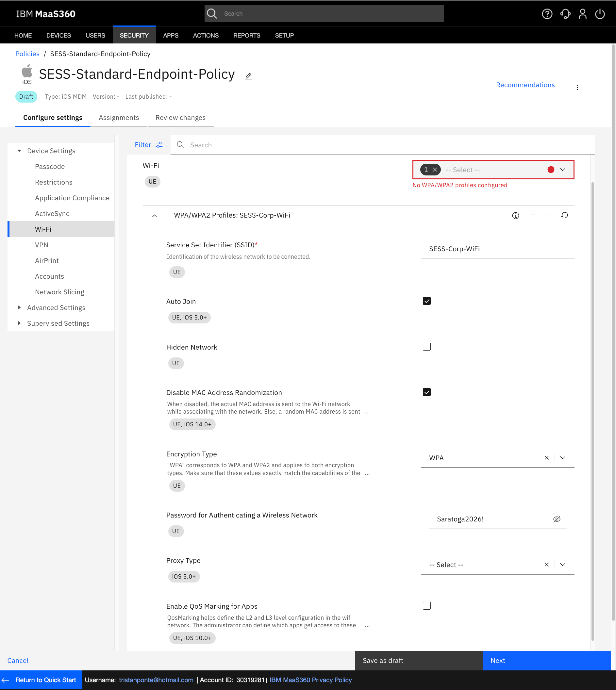The height and width of the screenshot is (690, 616).
Task: Show info for WPA/WPA2 Profiles section
Action: coord(515,215)
